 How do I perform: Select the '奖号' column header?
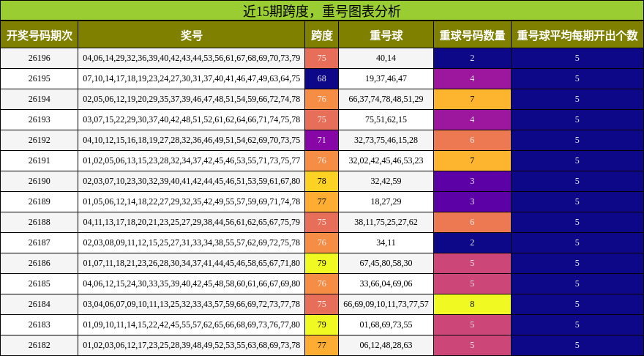pos(192,35)
